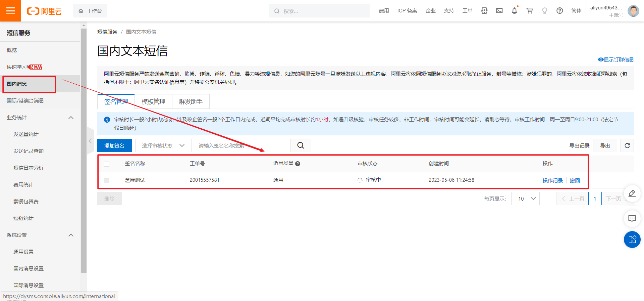Viewport: 644px width, 301px height.
Task: Open 短信日志分析
Action: click(x=29, y=168)
